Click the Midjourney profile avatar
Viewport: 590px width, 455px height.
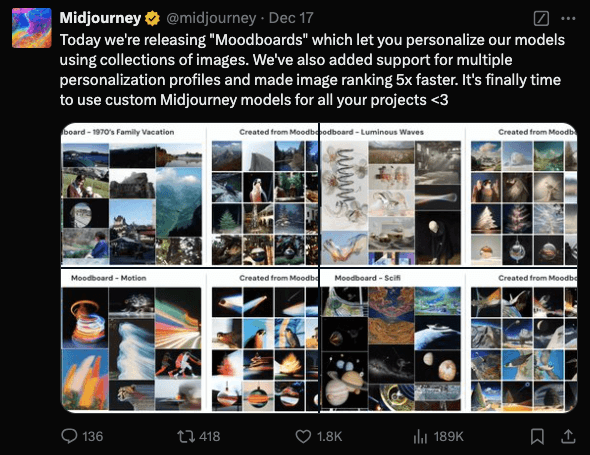point(32,28)
